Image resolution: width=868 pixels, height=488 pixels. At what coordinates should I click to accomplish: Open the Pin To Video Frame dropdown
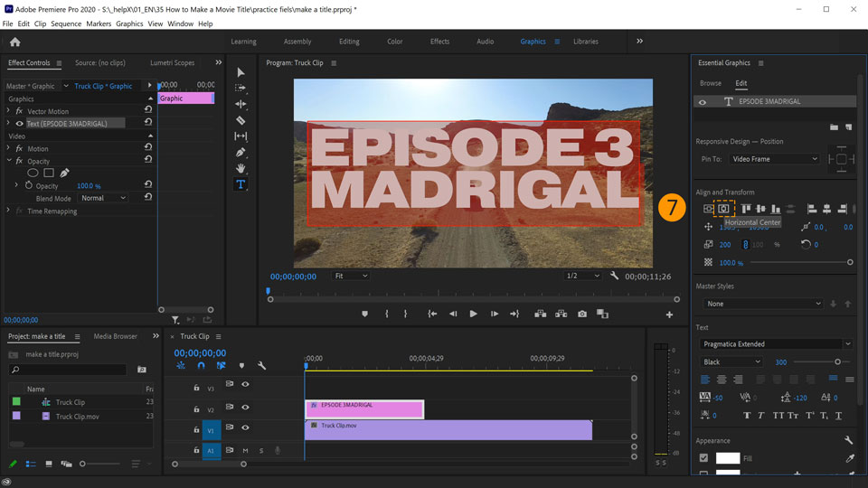775,159
